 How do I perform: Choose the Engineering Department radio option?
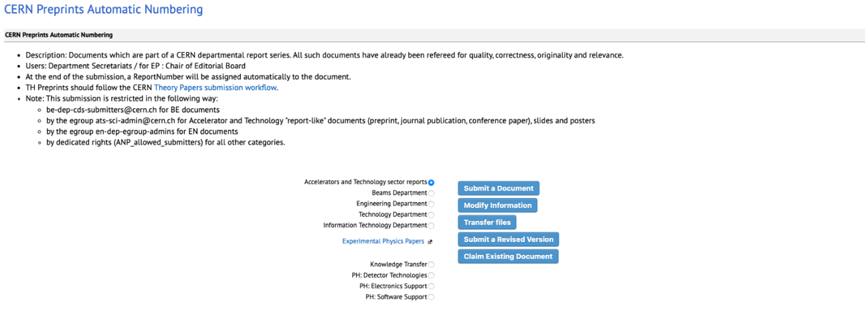coord(431,204)
